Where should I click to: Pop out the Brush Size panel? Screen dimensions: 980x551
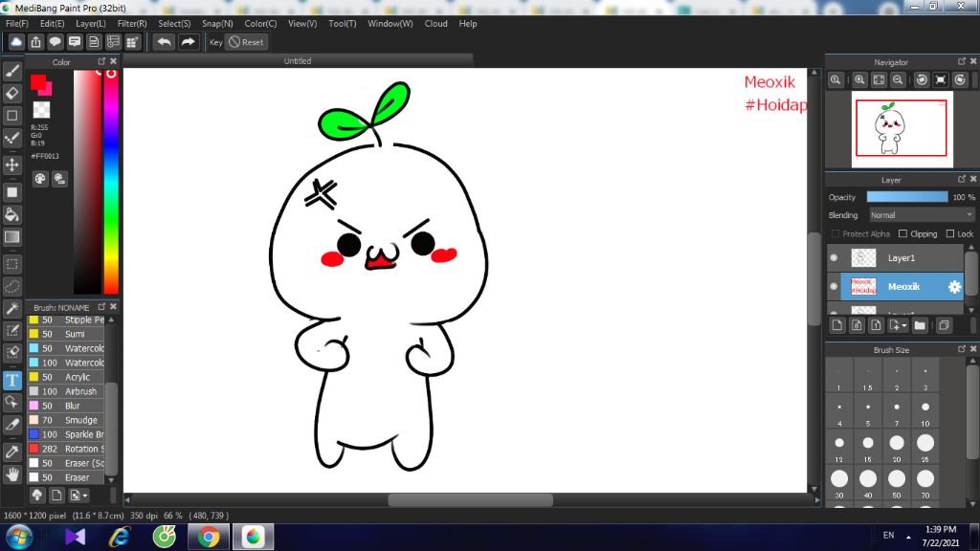962,349
